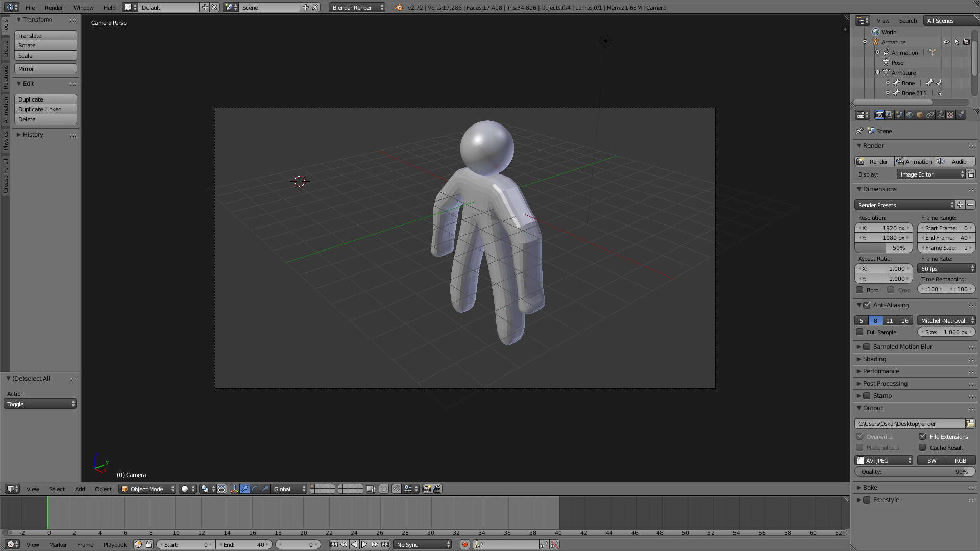Click the Duplicate Linked button
The image size is (980, 551).
pyautogui.click(x=45, y=109)
